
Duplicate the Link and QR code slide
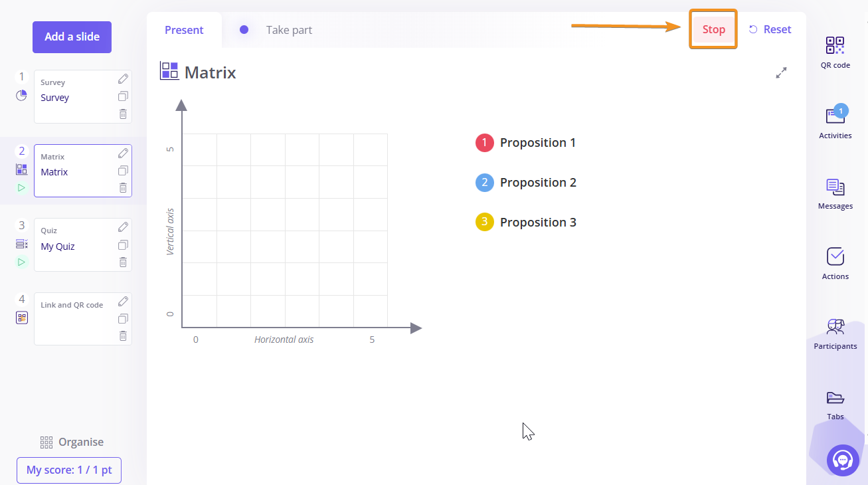tap(123, 319)
